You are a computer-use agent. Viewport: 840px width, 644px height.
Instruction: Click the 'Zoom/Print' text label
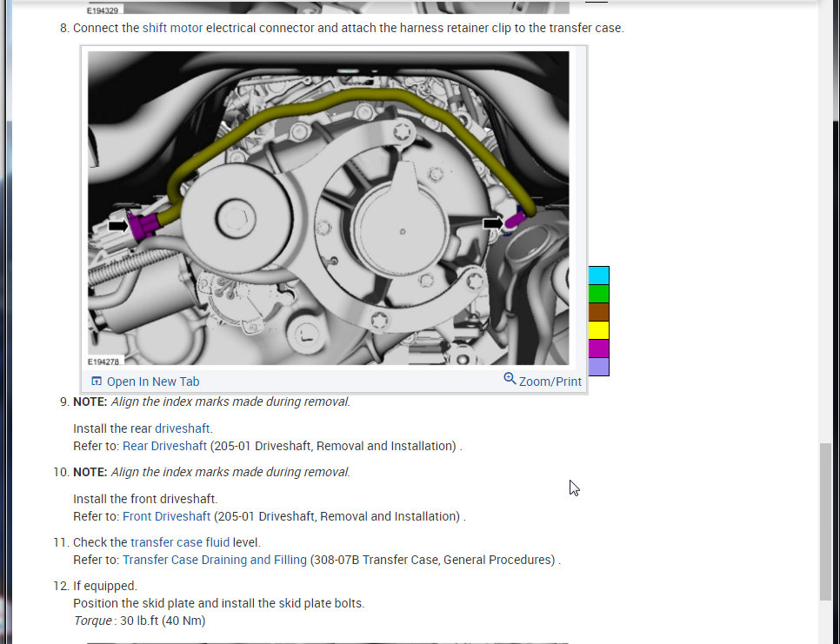click(x=550, y=382)
